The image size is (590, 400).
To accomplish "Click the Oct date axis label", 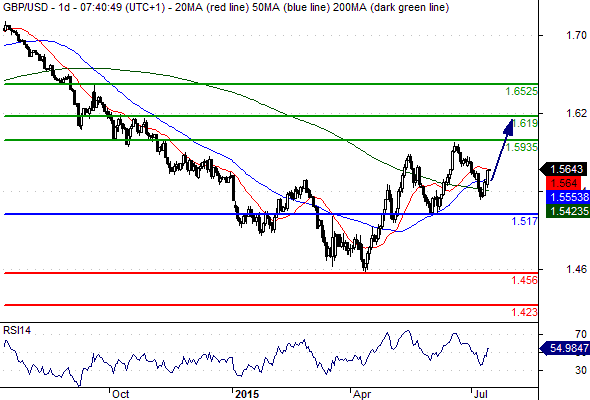I will [121, 394].
